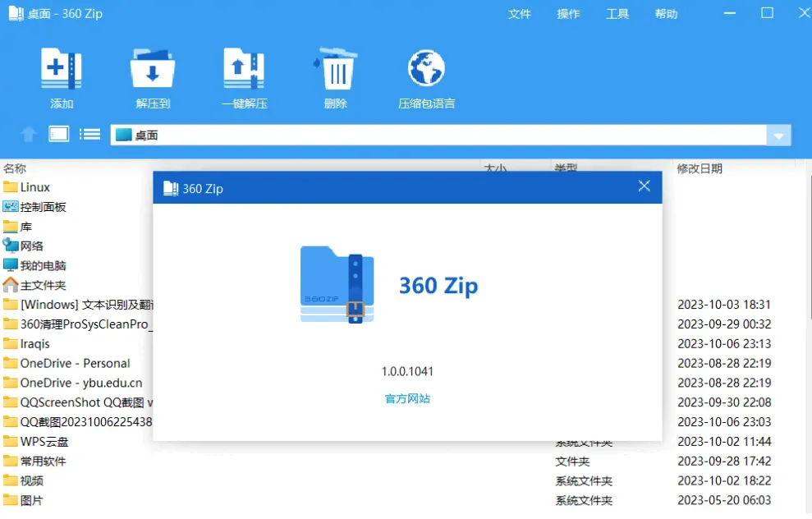Expand the address bar dropdown arrow
Image resolution: width=812 pixels, height=519 pixels.
pos(778,135)
